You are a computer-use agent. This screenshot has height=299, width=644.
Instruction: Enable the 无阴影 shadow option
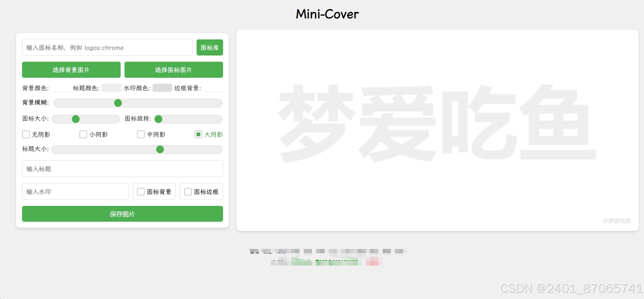[x=26, y=134]
